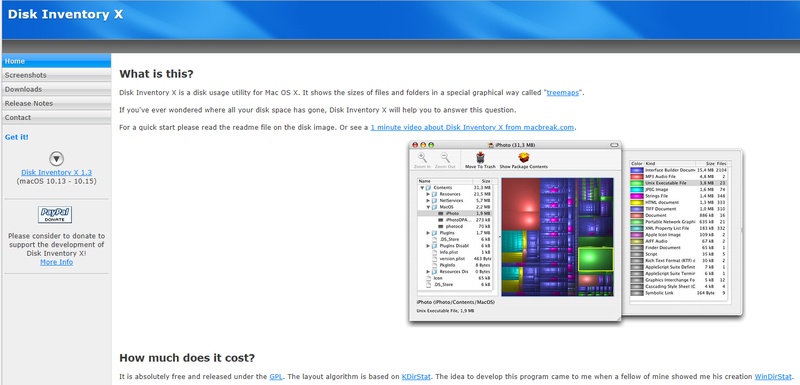Collapse the MacOS folder triangle
The width and height of the screenshot is (800, 385).
428,207
